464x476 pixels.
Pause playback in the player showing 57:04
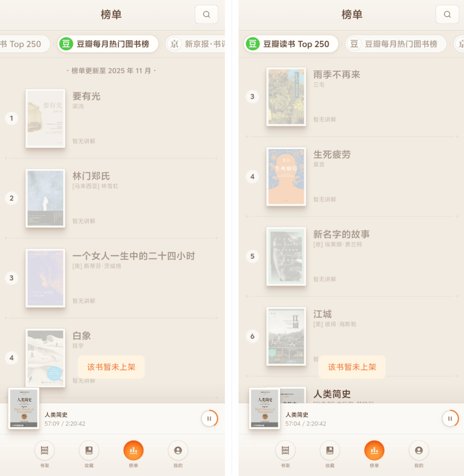coord(450,418)
